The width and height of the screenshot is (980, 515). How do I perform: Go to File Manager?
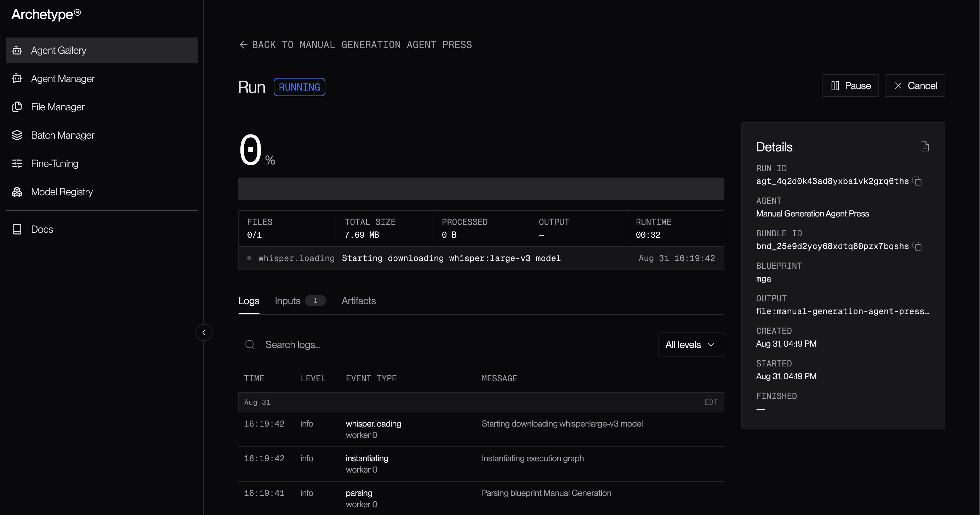point(102,107)
